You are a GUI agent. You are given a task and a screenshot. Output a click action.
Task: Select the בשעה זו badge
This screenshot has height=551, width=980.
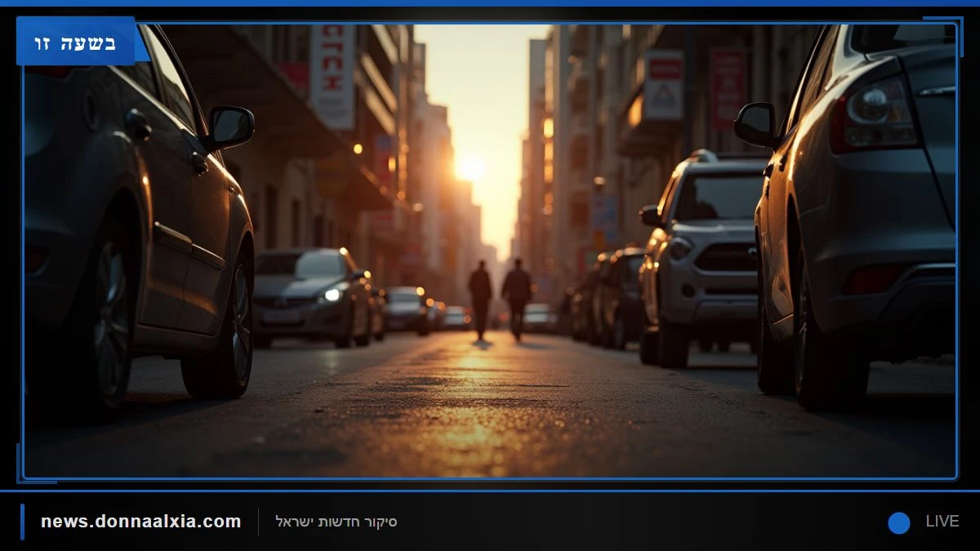75,41
